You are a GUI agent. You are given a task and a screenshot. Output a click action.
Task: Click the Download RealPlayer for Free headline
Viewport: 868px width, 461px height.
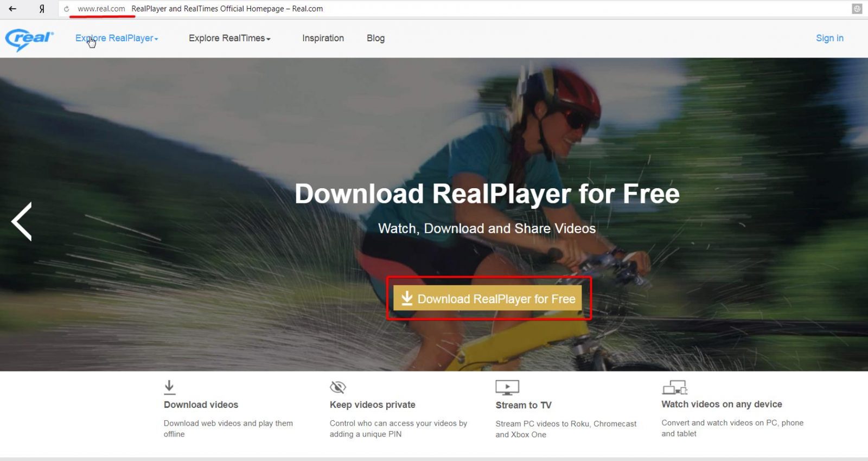click(487, 194)
